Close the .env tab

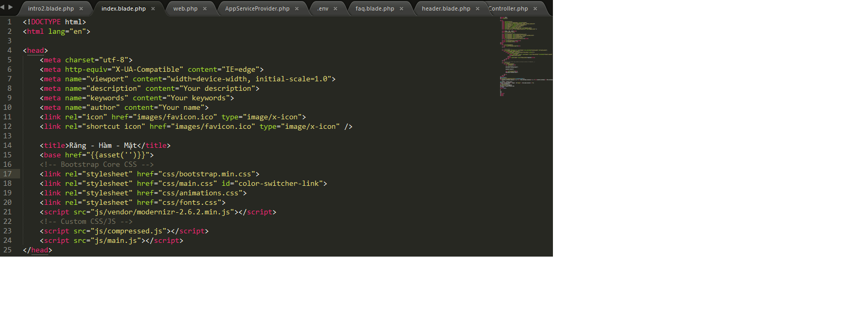click(x=335, y=8)
